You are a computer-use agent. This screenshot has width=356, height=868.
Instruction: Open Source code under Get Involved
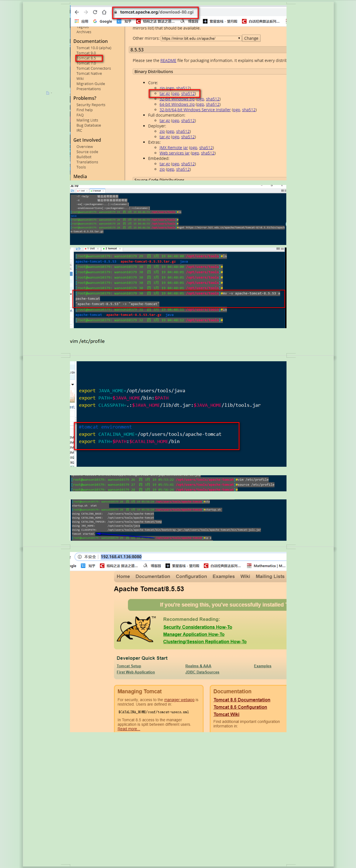[87, 152]
